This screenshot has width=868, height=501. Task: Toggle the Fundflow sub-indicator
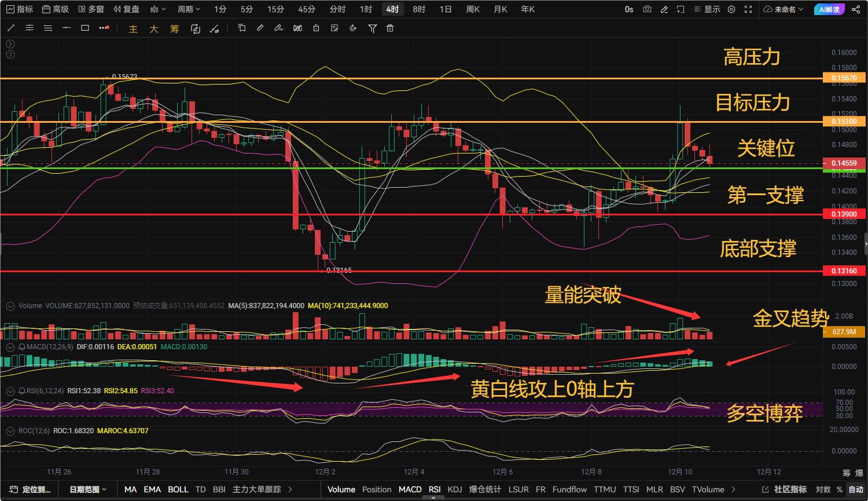click(569, 489)
